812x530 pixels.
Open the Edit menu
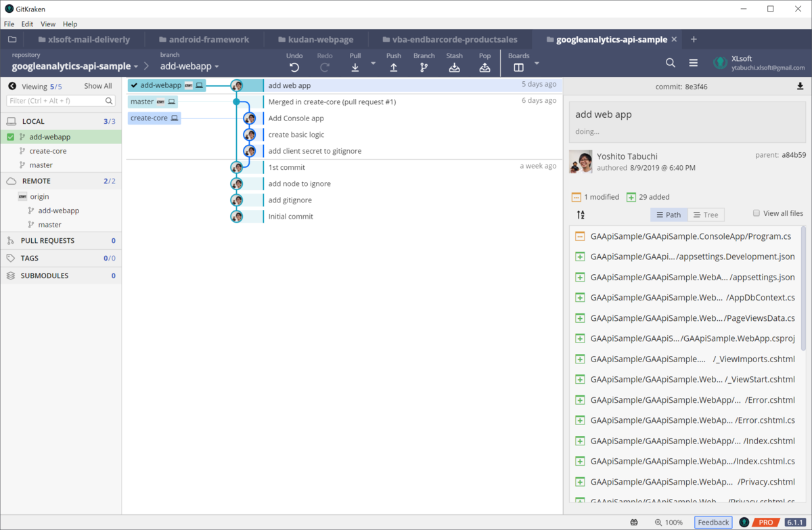coord(27,24)
